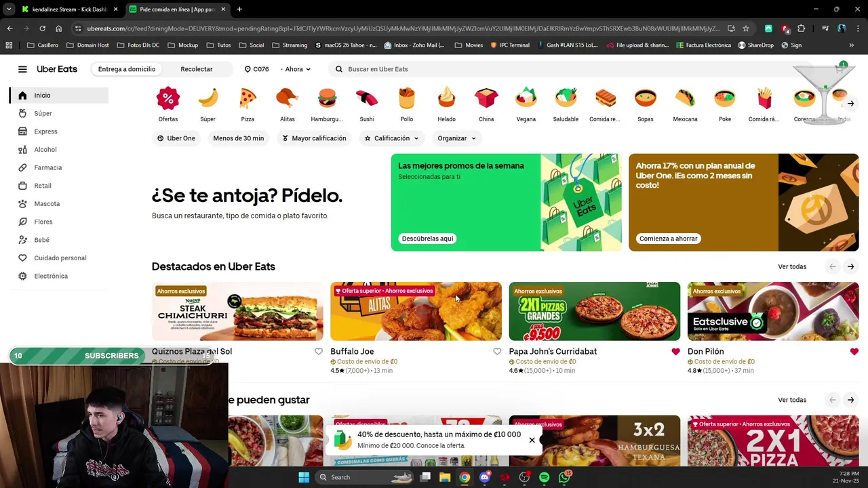Open a new Chrome tab

point(239,9)
